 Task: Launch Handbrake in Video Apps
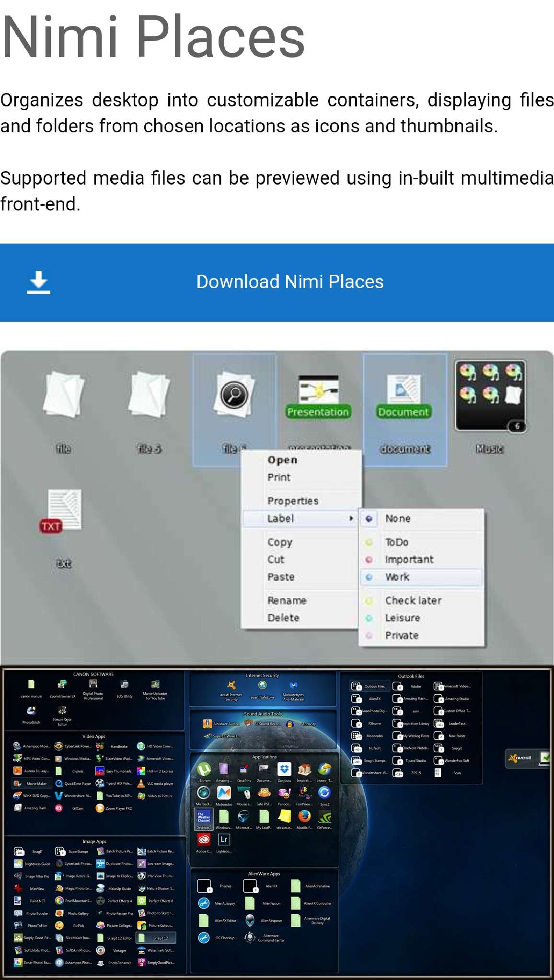tap(113, 746)
